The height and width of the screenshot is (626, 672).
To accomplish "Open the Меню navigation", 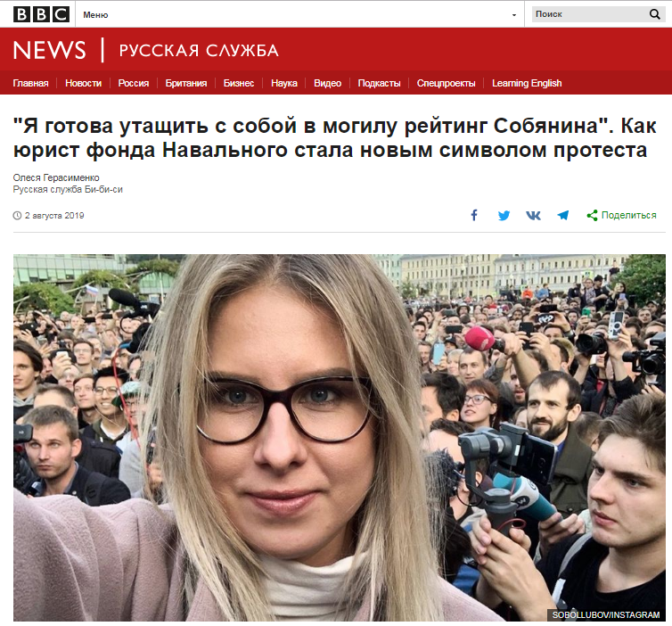I will click(95, 15).
